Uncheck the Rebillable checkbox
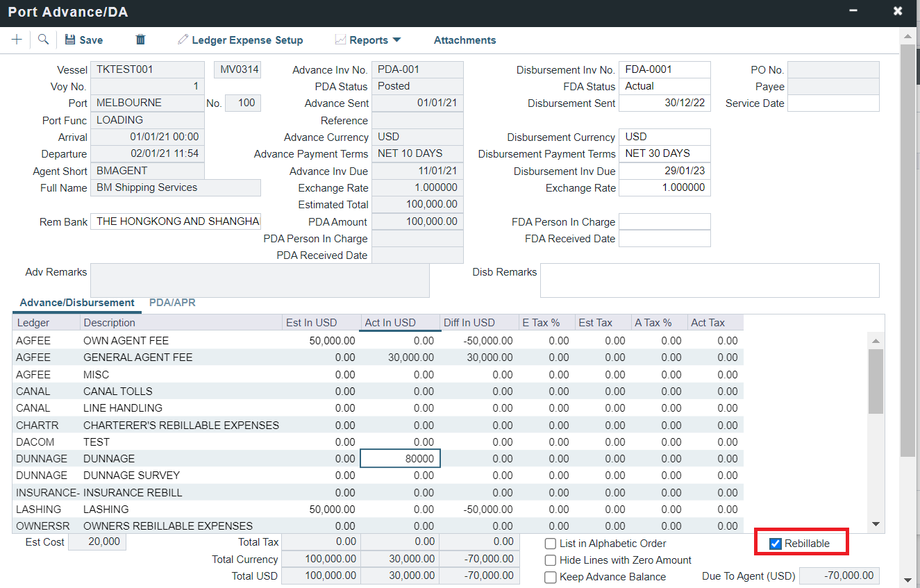 pyautogui.click(x=776, y=544)
